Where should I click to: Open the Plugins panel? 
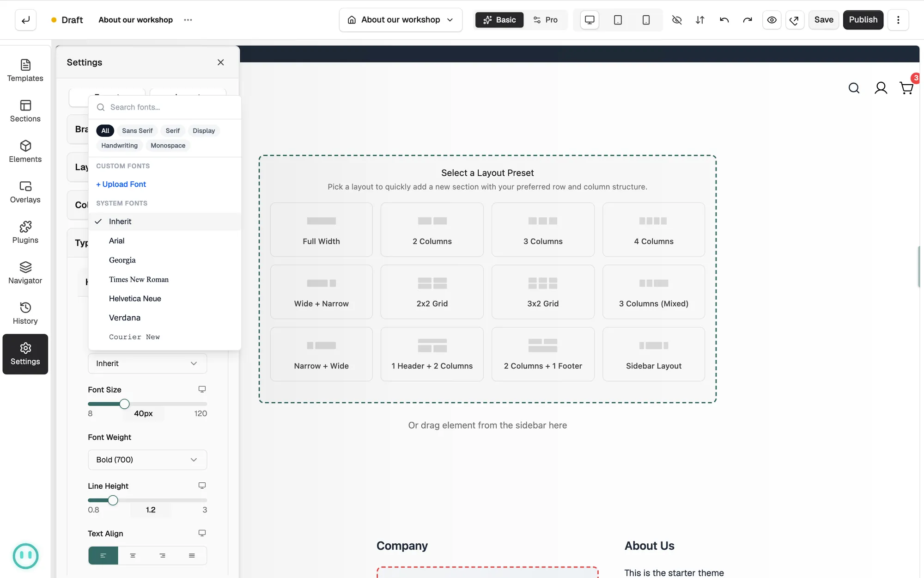(x=25, y=233)
